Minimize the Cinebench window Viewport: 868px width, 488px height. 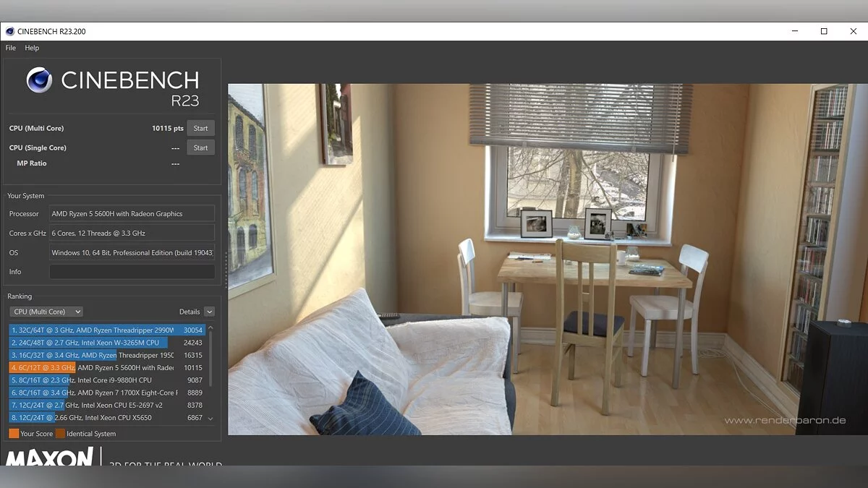794,31
